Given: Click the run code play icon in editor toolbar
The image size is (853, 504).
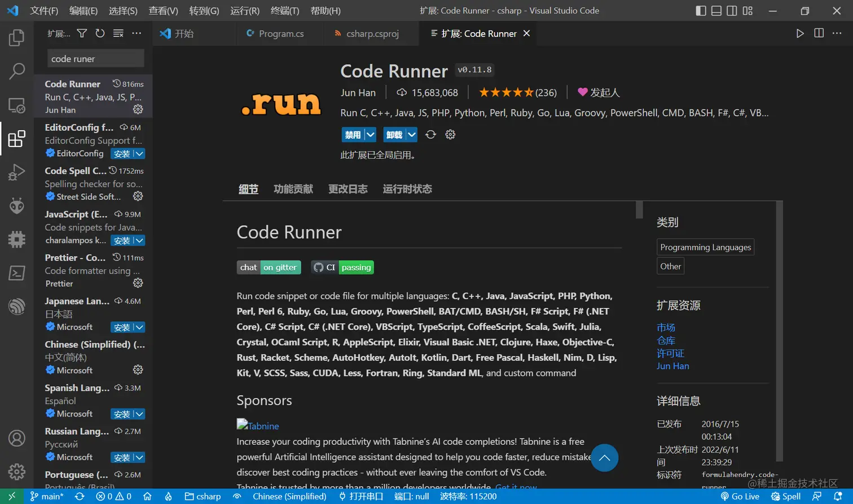Looking at the screenshot, I should (800, 33).
